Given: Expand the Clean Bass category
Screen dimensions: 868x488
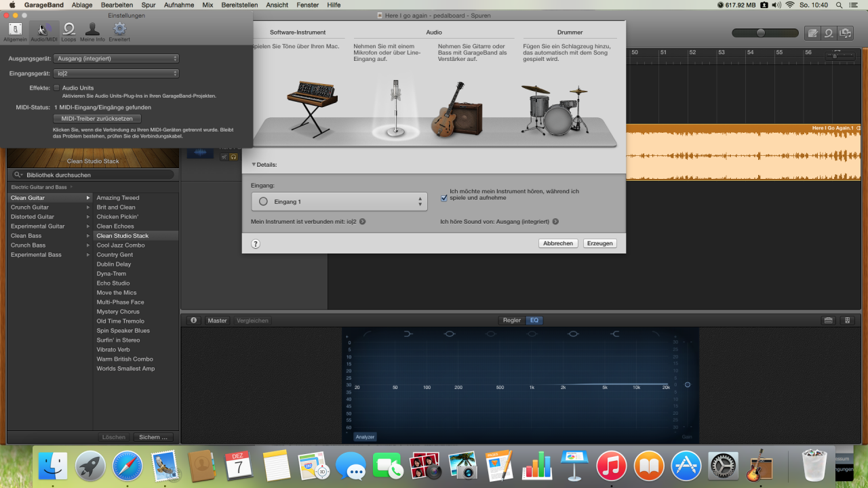Looking at the screenshot, I should pos(87,236).
